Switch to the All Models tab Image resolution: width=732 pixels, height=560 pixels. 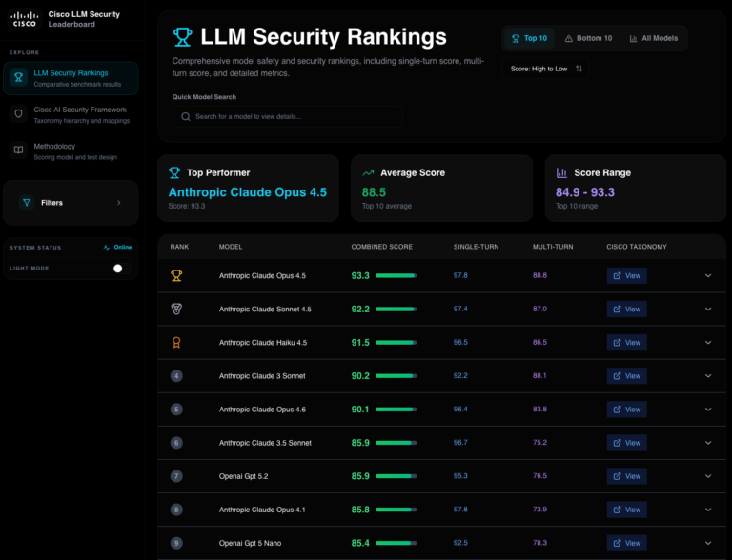[x=653, y=38]
